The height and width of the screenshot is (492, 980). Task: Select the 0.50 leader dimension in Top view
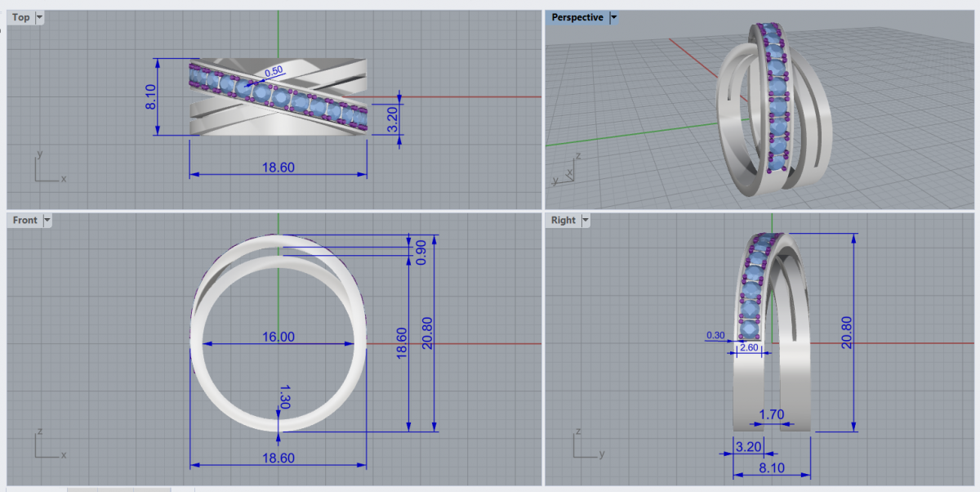[274, 72]
